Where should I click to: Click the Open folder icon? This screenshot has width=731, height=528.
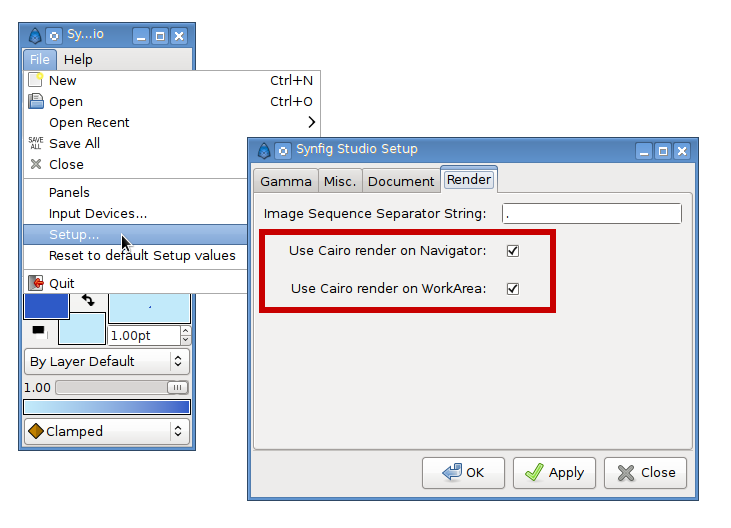(x=35, y=101)
